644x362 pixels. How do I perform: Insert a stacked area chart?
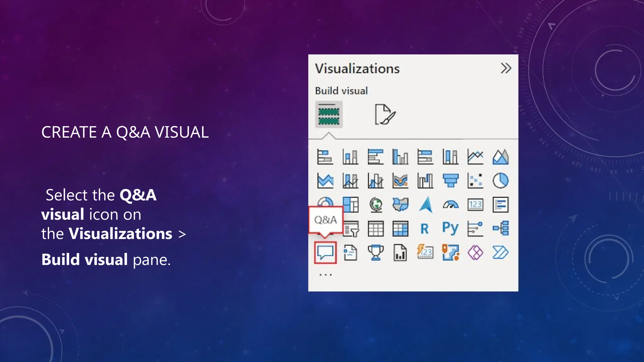pyautogui.click(x=325, y=181)
